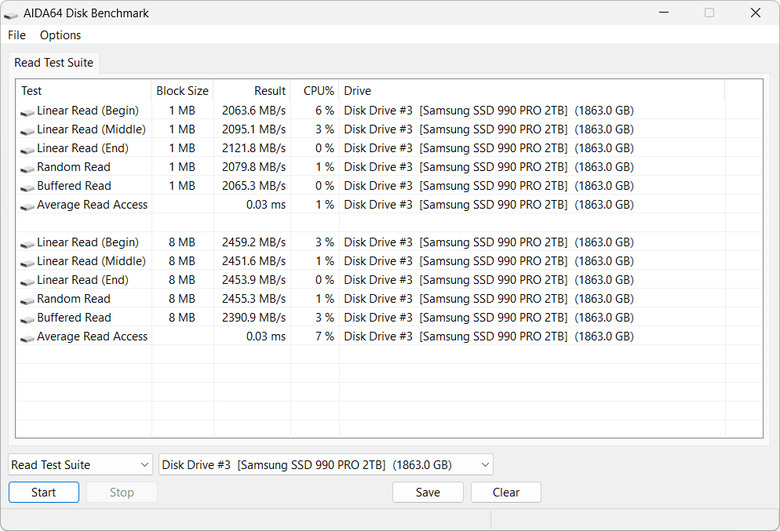Select the 2079.8 MB/s result cell
780x531 pixels.
click(x=254, y=167)
